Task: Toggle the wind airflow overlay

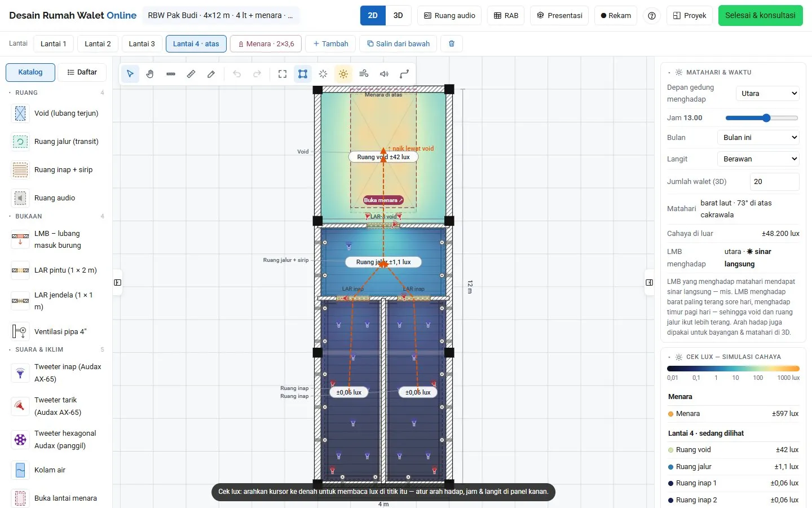Action: [x=364, y=74]
